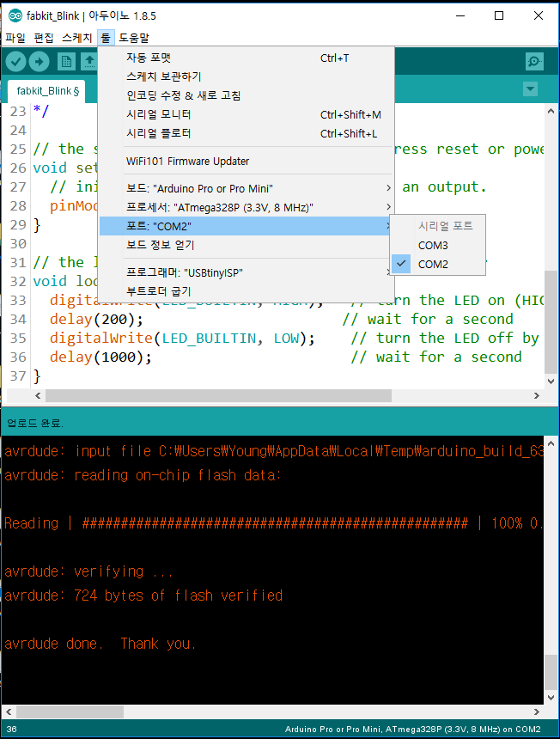This screenshot has width=560, height=739.
Task: Click editor vertical scrollbar down arrow
Action: point(551,382)
